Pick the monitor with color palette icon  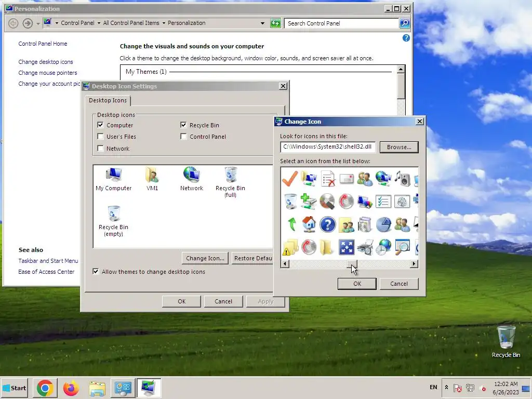pos(365,202)
